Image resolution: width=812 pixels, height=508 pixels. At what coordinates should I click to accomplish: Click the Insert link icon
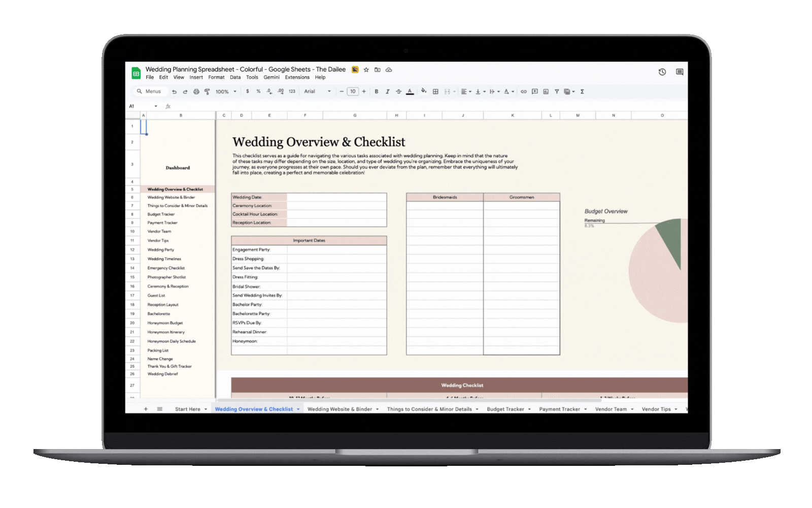pos(524,92)
